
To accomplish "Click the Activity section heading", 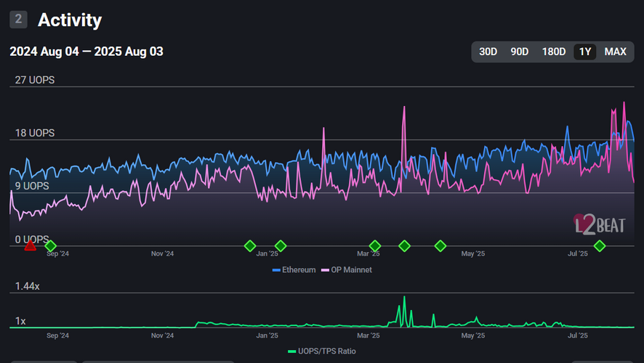I will tap(70, 20).
